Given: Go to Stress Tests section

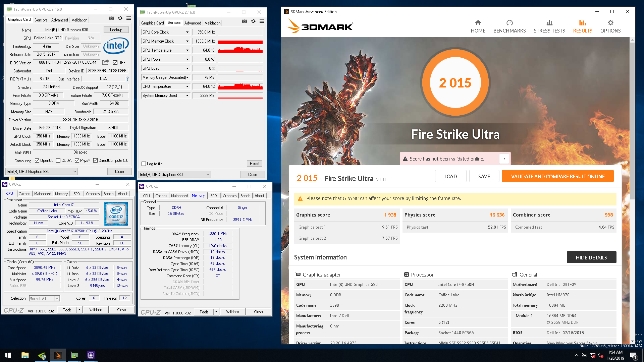Looking at the screenshot, I should [549, 26].
